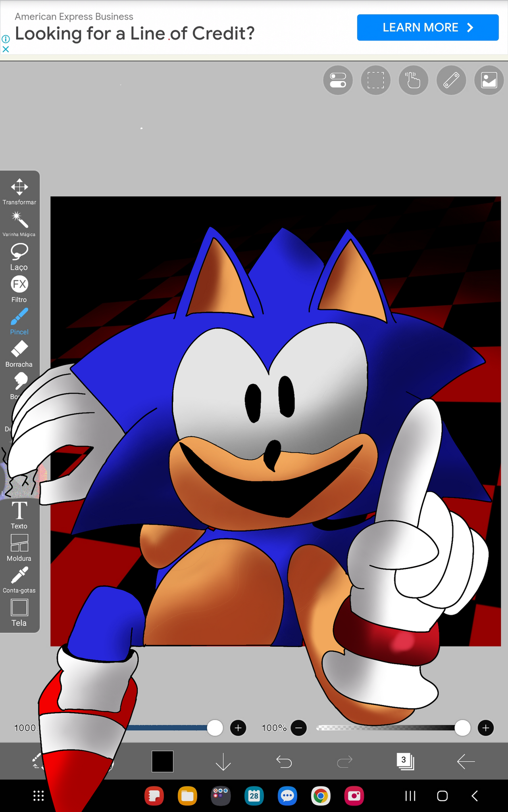
Task: Open the calendar app showing 28
Action: (254, 796)
